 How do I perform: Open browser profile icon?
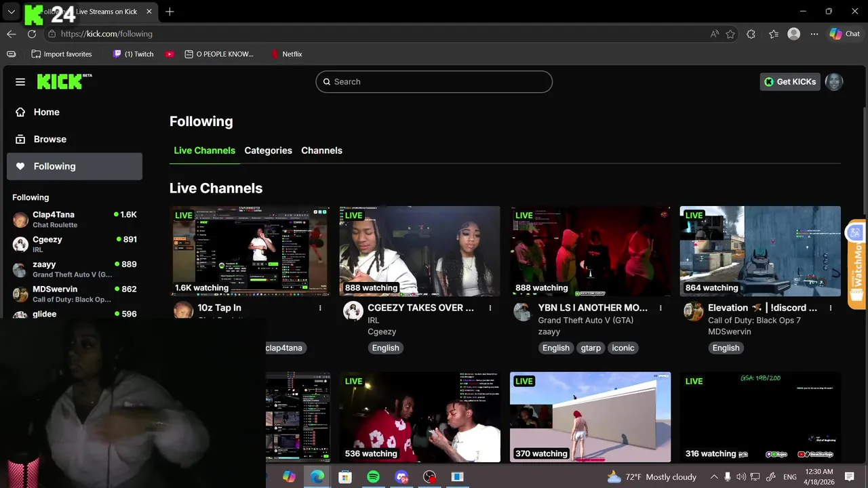pyautogui.click(x=793, y=34)
